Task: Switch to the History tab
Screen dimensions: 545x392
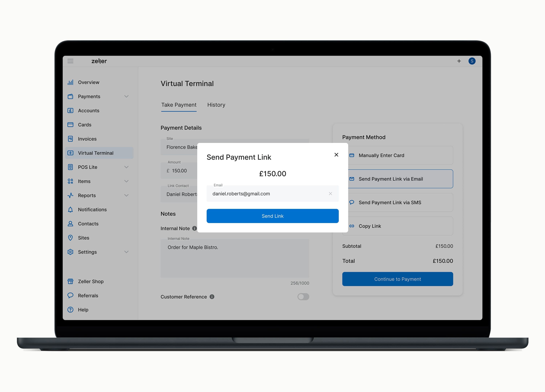Action: (216, 105)
